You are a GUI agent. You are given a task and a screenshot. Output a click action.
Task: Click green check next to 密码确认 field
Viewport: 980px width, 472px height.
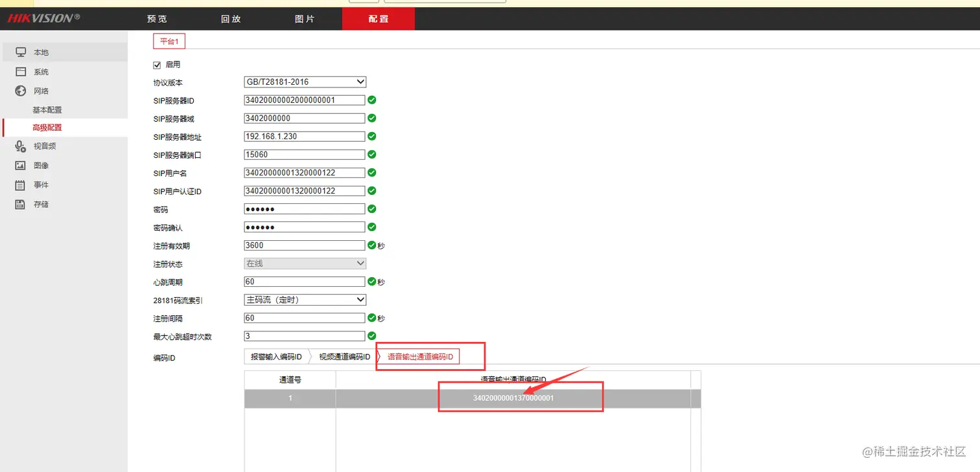pos(372,227)
